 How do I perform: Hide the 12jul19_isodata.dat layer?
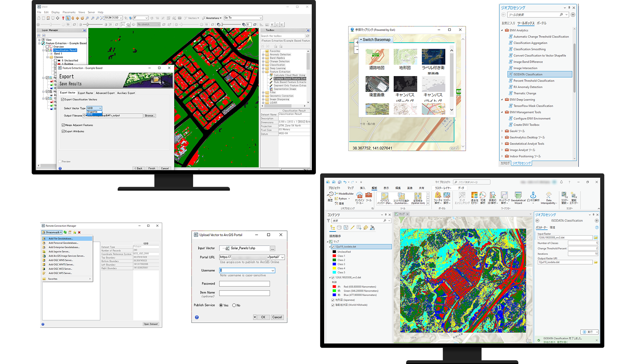pyautogui.click(x=333, y=246)
